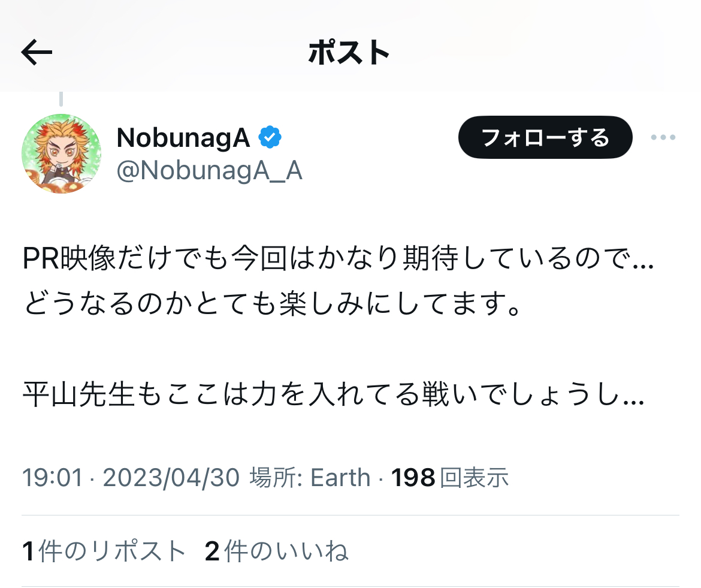Select the line starting PR映像だけでも
The width and height of the screenshot is (701, 588).
click(338, 258)
